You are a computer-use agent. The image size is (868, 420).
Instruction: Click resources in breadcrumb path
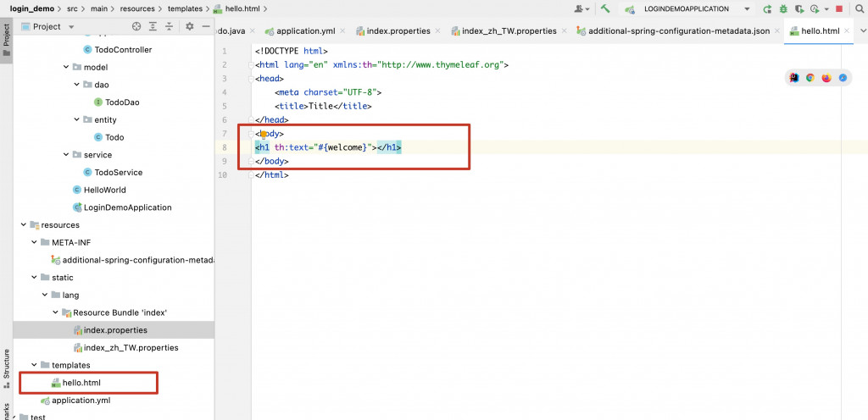click(x=136, y=8)
